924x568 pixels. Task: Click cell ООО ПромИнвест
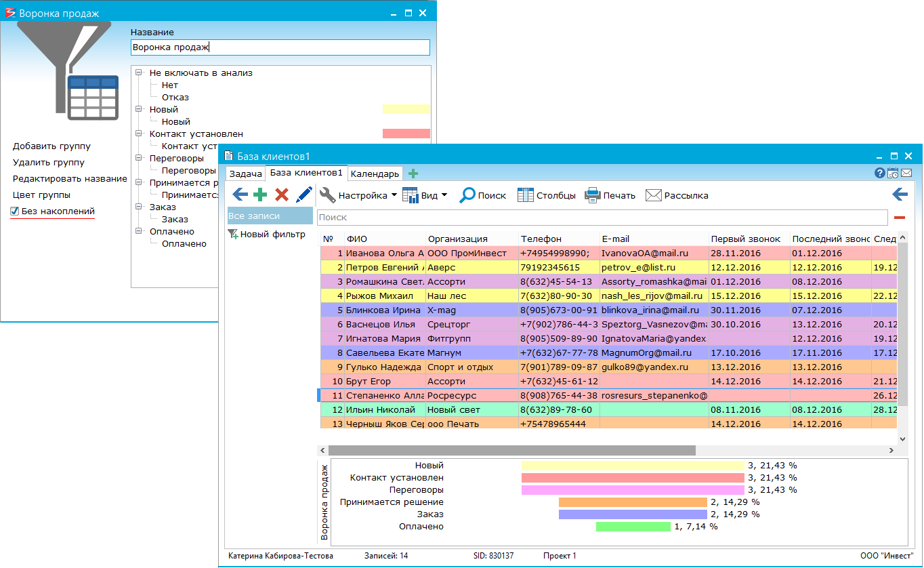472,253
